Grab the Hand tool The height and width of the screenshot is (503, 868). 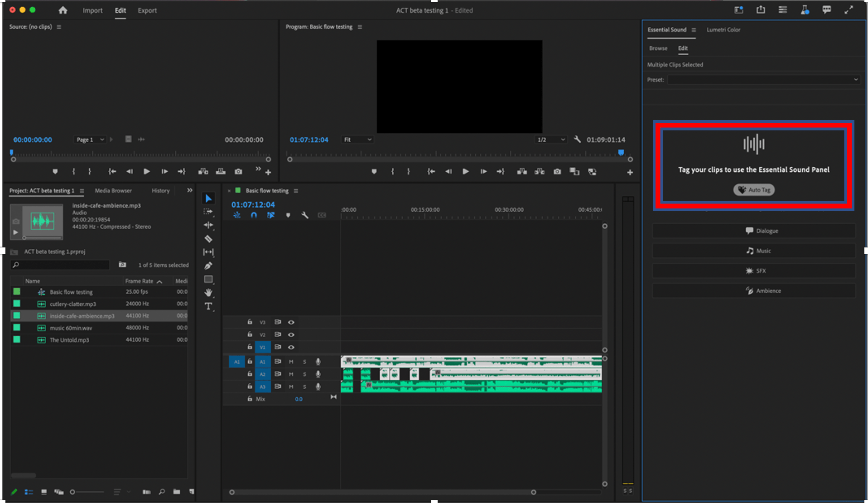(x=208, y=292)
